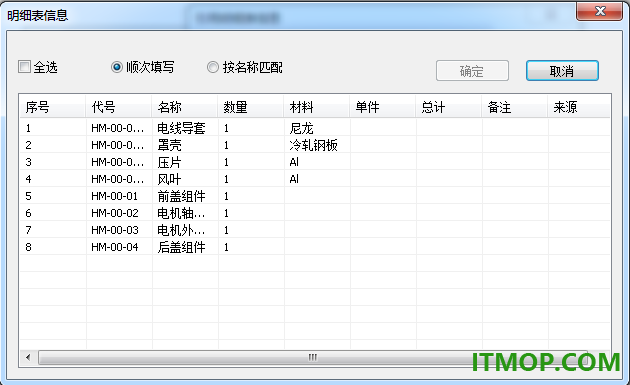Select the 前盖组件 row name

(181, 196)
